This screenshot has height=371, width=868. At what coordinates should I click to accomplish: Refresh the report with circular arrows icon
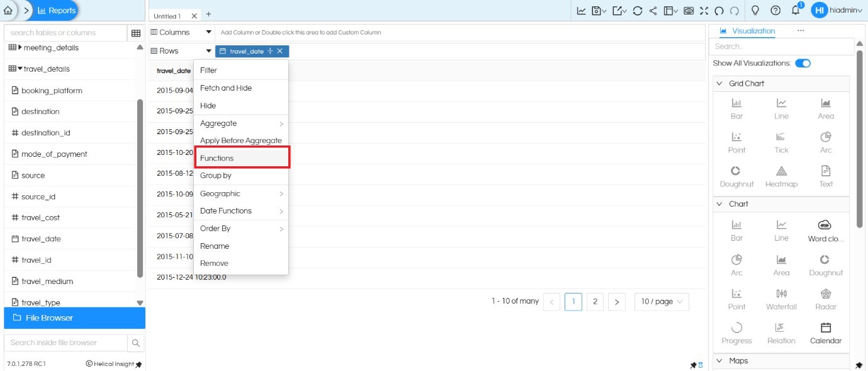[x=638, y=11]
